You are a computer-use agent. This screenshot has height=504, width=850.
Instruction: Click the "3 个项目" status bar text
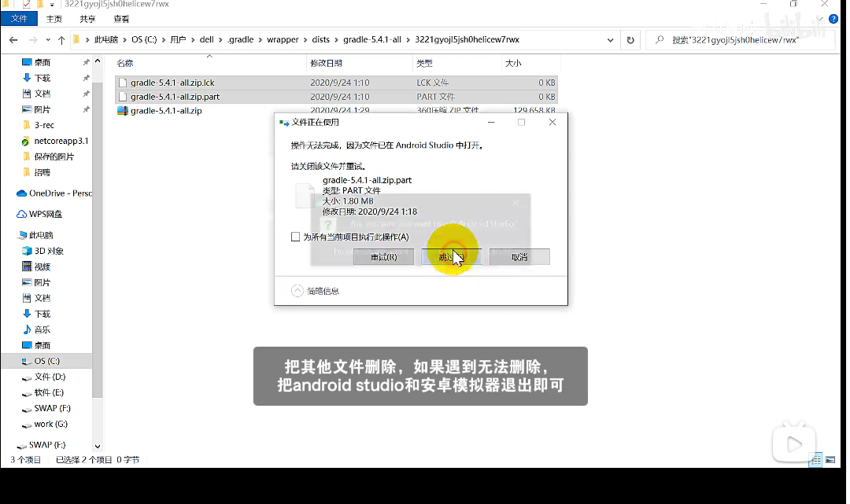coord(25,460)
